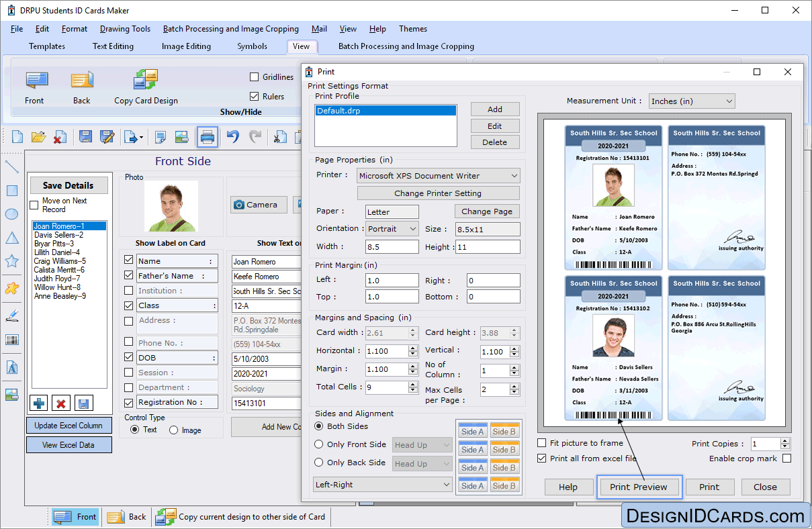Select Image control type radio
The image size is (812, 529).
[174, 430]
